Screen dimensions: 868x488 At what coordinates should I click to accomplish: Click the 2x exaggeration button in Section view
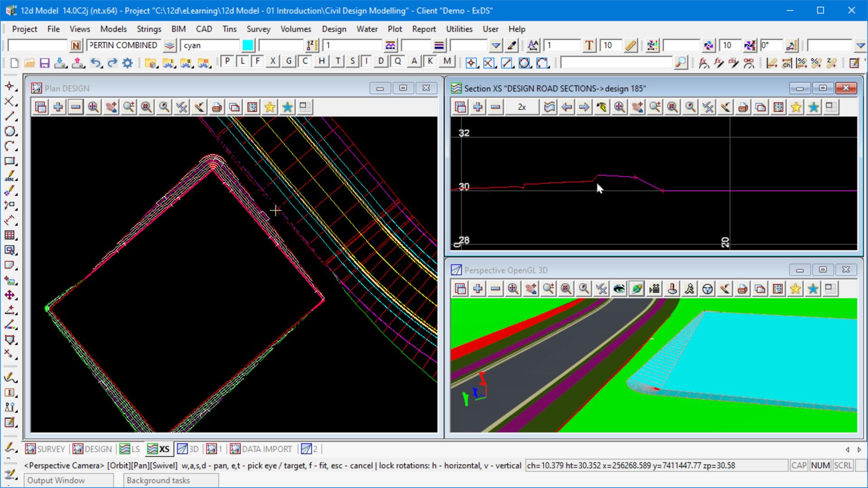coord(522,107)
